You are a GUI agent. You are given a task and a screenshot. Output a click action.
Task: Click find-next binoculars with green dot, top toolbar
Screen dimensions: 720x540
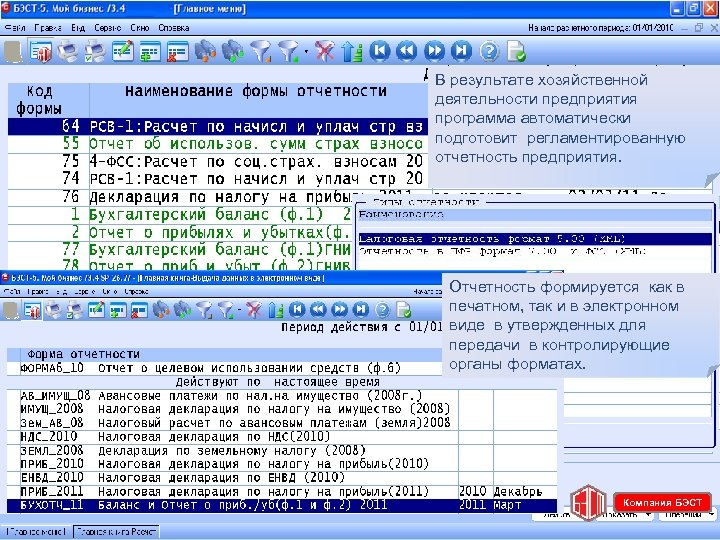click(x=233, y=51)
